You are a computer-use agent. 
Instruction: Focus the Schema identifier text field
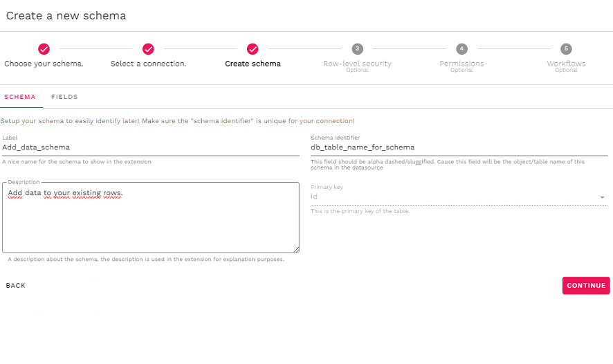458,147
